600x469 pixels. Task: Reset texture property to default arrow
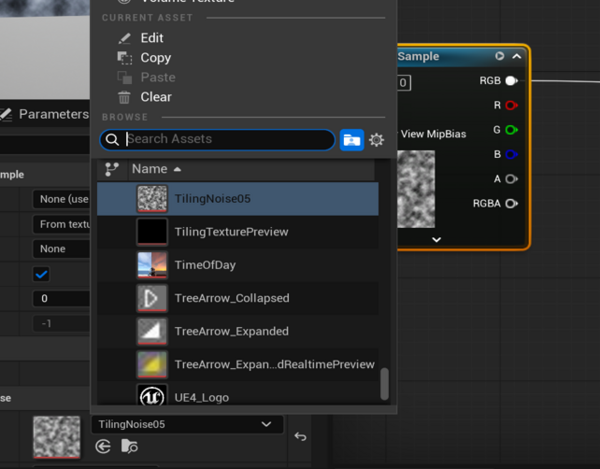pos(300,436)
